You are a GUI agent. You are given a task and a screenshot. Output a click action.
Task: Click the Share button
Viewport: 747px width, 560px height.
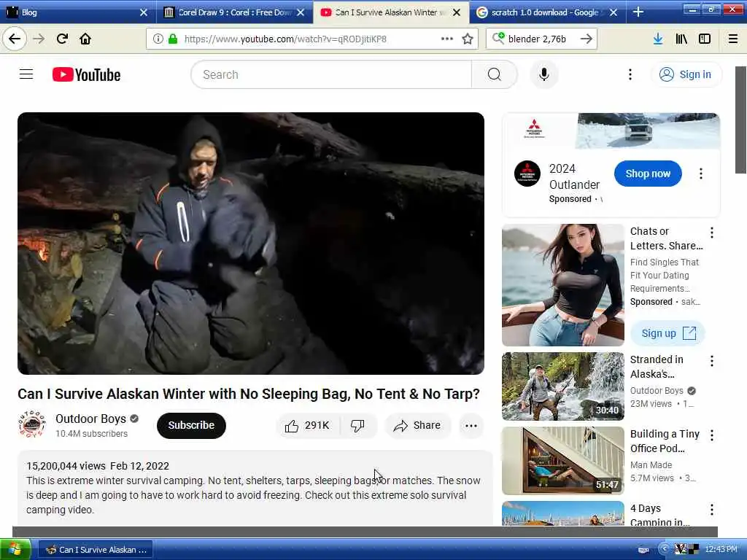(417, 425)
